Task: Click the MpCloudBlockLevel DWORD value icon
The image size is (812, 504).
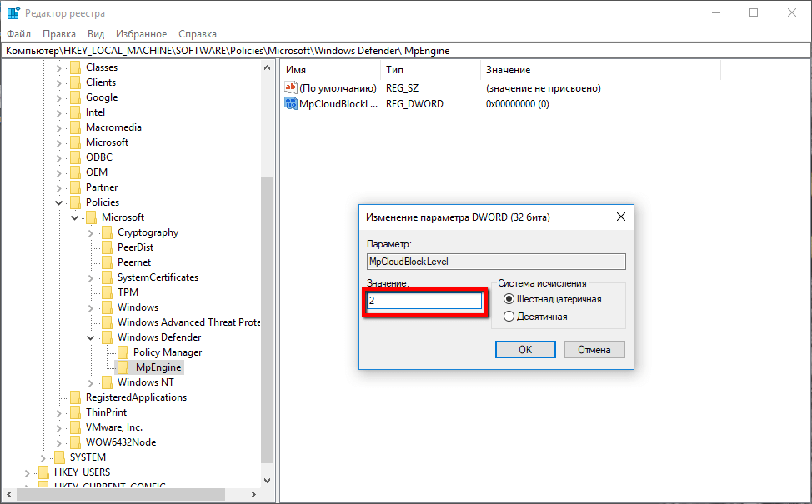Action: point(291,103)
